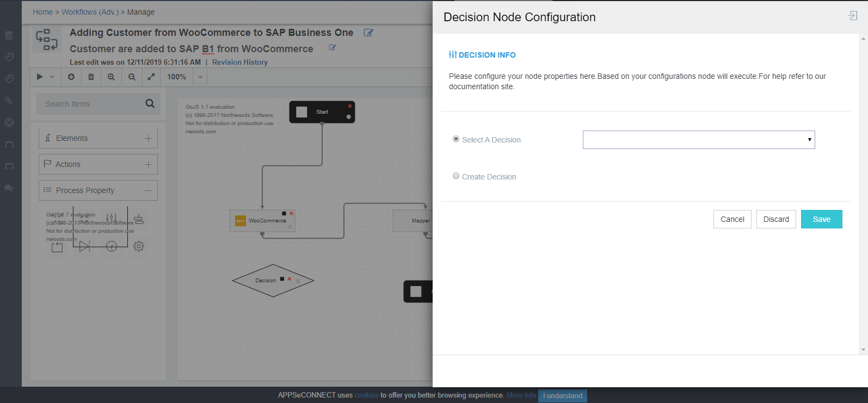
Task: Open the More info link in the cookie banner
Action: [x=521, y=395]
